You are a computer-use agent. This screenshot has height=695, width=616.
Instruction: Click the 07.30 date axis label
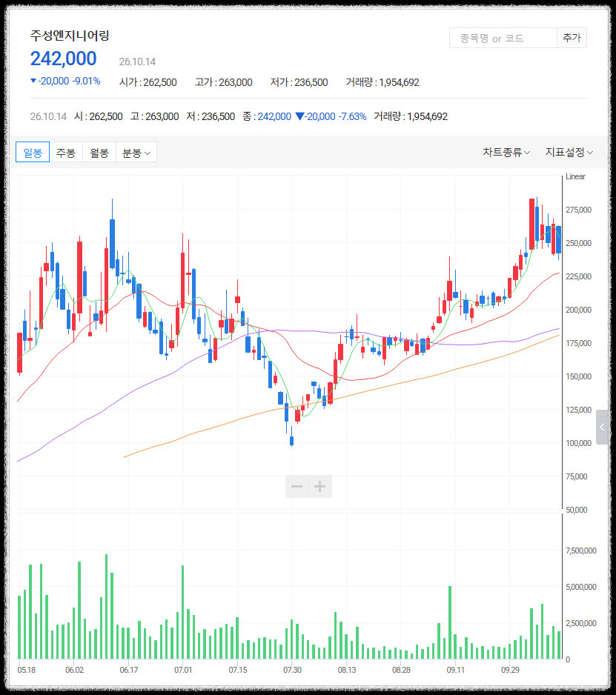[x=292, y=670]
